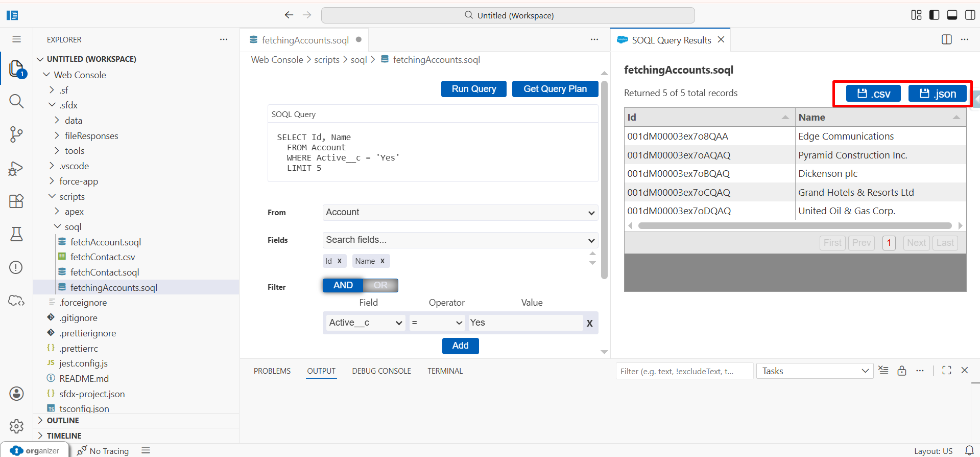Remove the Name field chip

(x=382, y=261)
